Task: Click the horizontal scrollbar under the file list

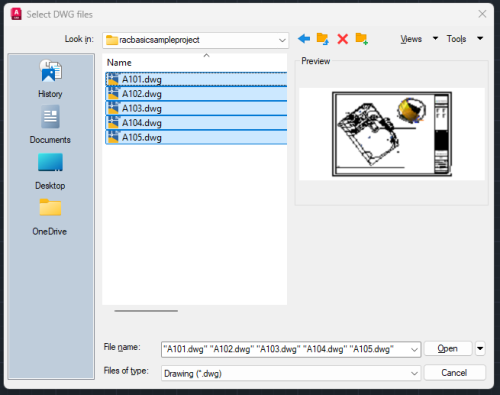Action: click(x=146, y=311)
